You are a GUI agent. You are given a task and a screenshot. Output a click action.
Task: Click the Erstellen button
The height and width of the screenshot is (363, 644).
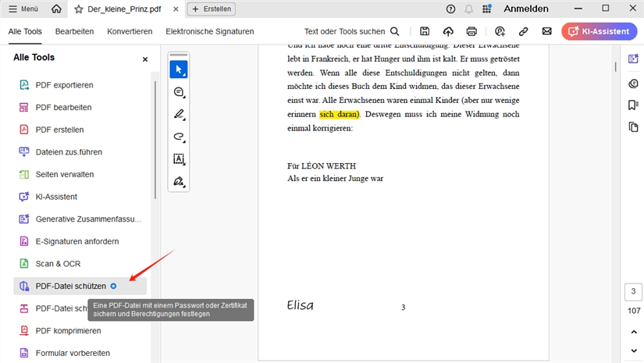[211, 9]
